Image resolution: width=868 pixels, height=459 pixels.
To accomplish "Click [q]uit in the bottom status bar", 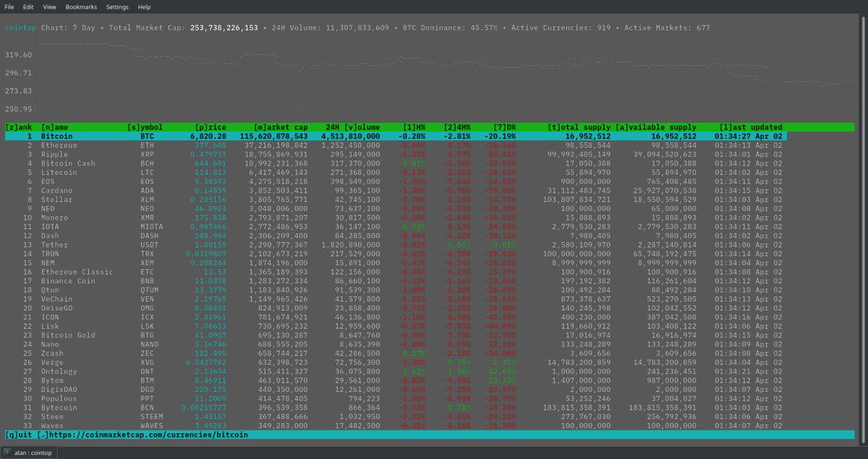I will coord(13,435).
